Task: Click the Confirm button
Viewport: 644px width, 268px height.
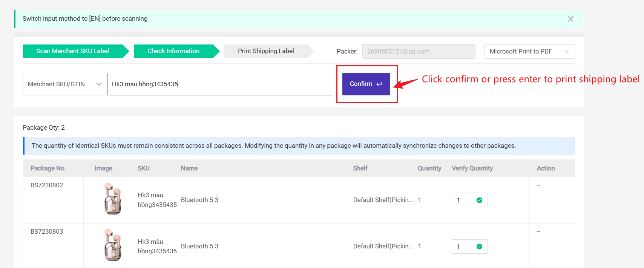Action: pyautogui.click(x=366, y=84)
